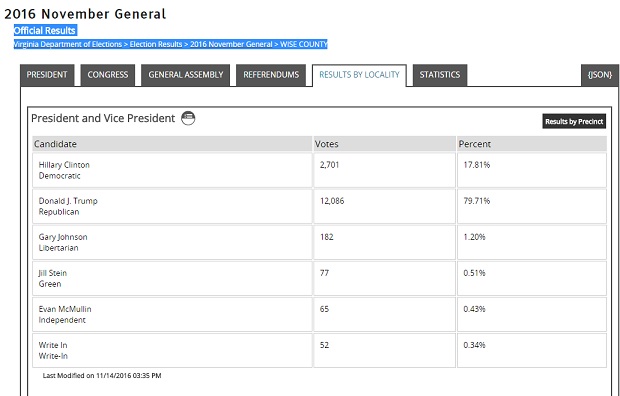Open the STATISTICS tab
620x396 pixels.
440,75
